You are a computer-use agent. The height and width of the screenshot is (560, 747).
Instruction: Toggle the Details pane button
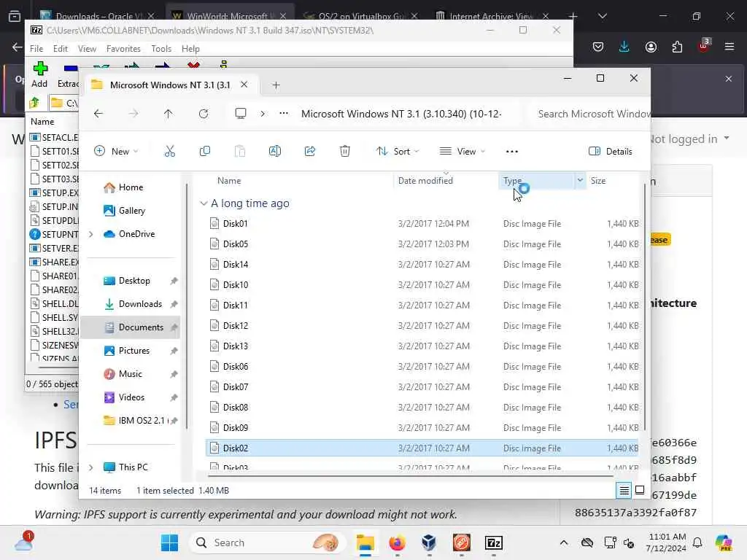[611, 152]
